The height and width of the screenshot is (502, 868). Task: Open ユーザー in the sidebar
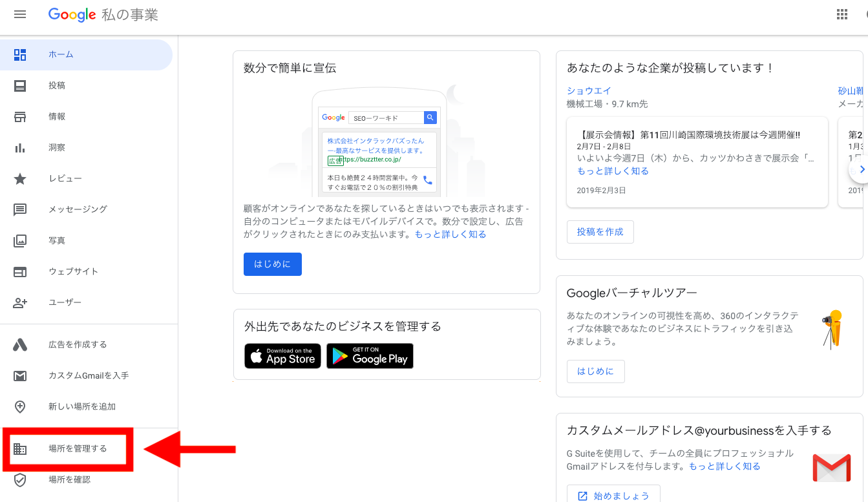tap(87, 303)
